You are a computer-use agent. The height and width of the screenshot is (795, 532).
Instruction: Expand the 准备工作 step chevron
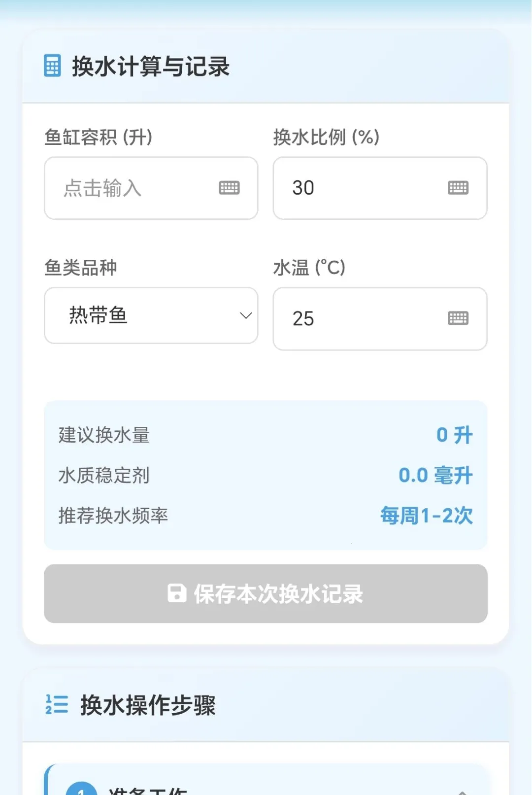[462, 791]
